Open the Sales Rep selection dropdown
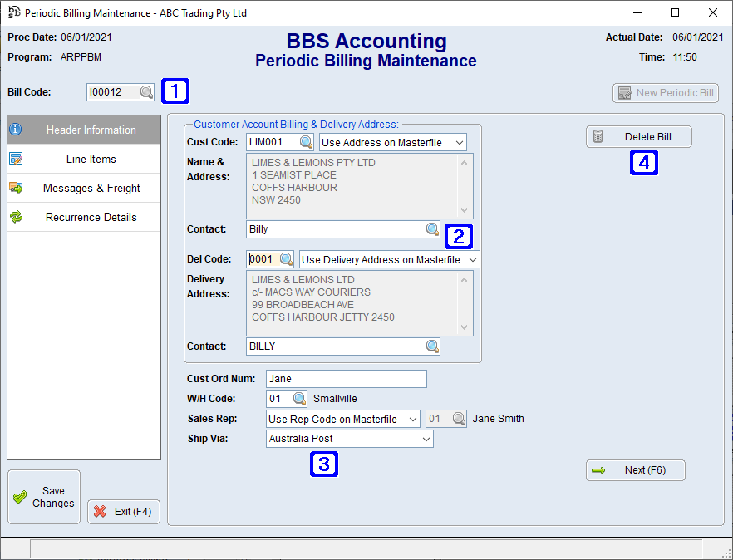The image size is (733, 560). pyautogui.click(x=342, y=419)
